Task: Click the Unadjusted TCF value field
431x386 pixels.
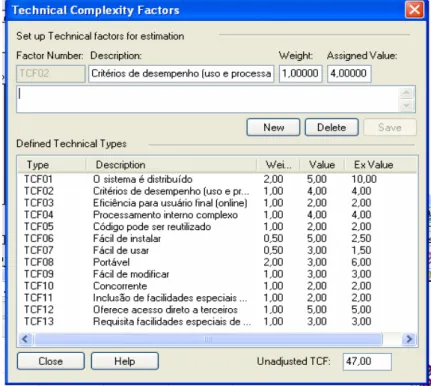Action: (x=367, y=361)
